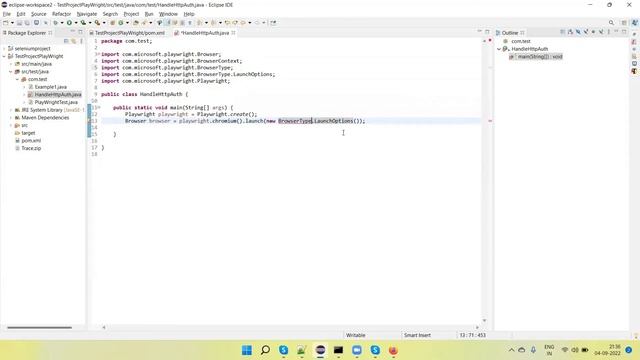Click the Smart Insert status bar entry
The height and width of the screenshot is (360, 640).
417,335
